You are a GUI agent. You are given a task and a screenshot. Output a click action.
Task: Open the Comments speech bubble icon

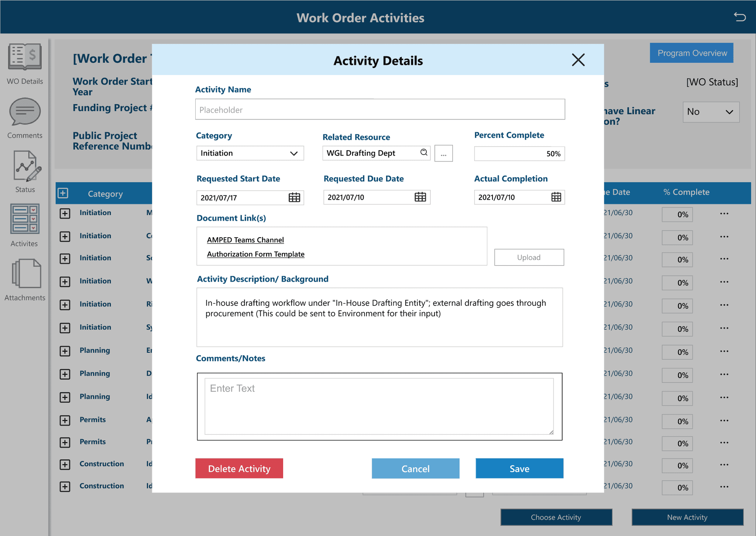[x=25, y=112]
